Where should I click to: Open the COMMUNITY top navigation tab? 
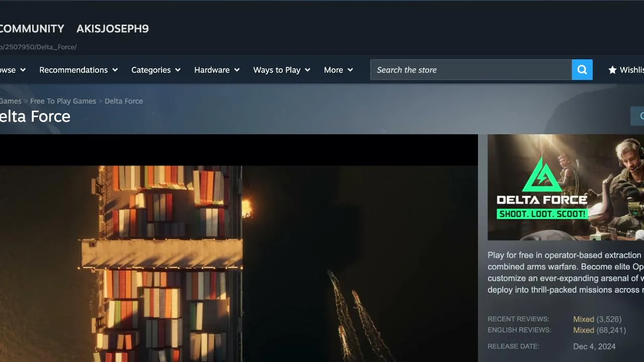(32, 29)
